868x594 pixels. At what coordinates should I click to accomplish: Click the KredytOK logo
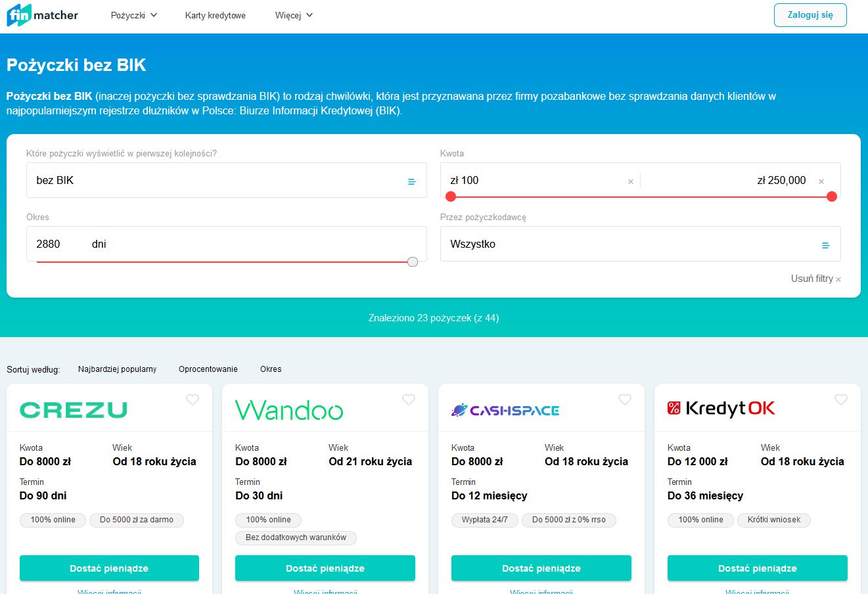(x=721, y=409)
